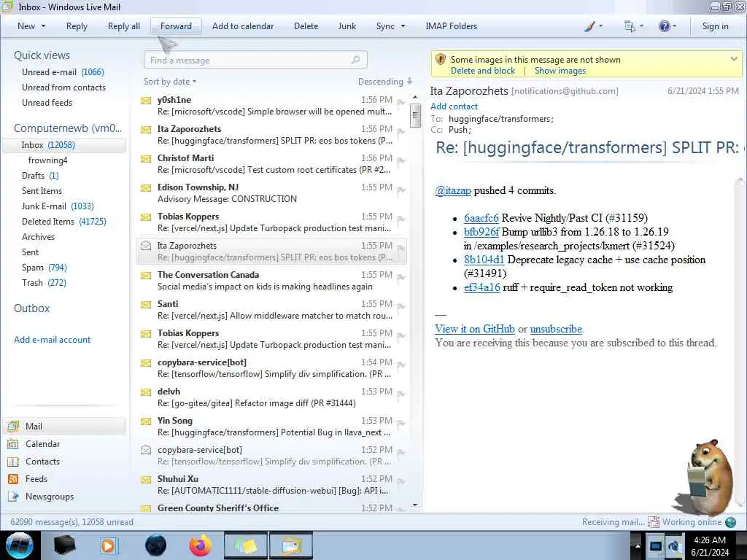Focus the Find a message field
Viewport: 747px width, 560px height.
(x=255, y=60)
